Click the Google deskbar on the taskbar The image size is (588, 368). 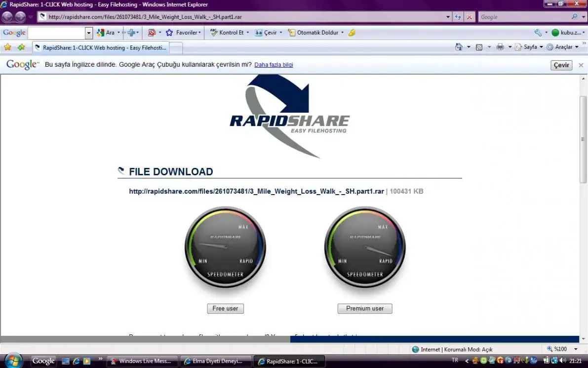coord(43,361)
